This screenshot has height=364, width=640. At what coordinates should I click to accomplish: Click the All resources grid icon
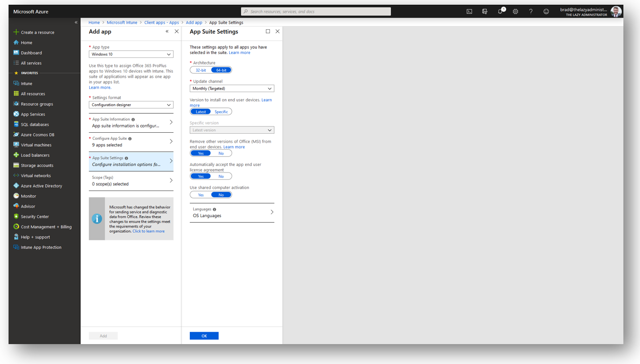pos(16,93)
